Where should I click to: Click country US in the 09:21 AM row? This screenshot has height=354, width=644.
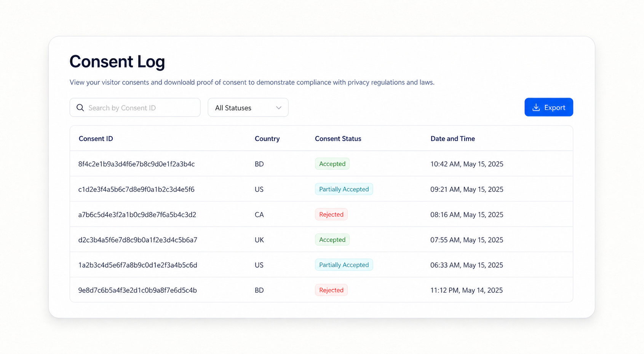coord(259,189)
